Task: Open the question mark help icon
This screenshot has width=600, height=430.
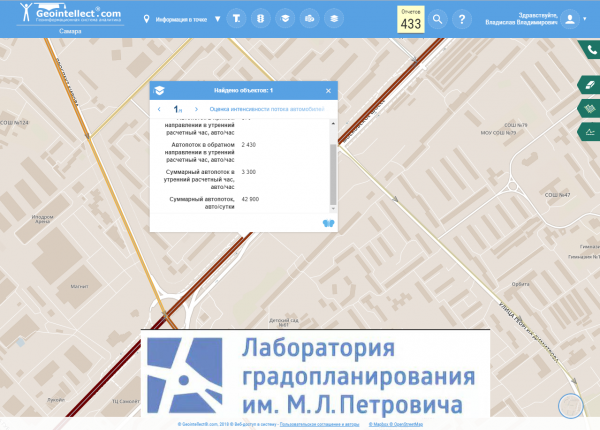Action: click(x=462, y=19)
